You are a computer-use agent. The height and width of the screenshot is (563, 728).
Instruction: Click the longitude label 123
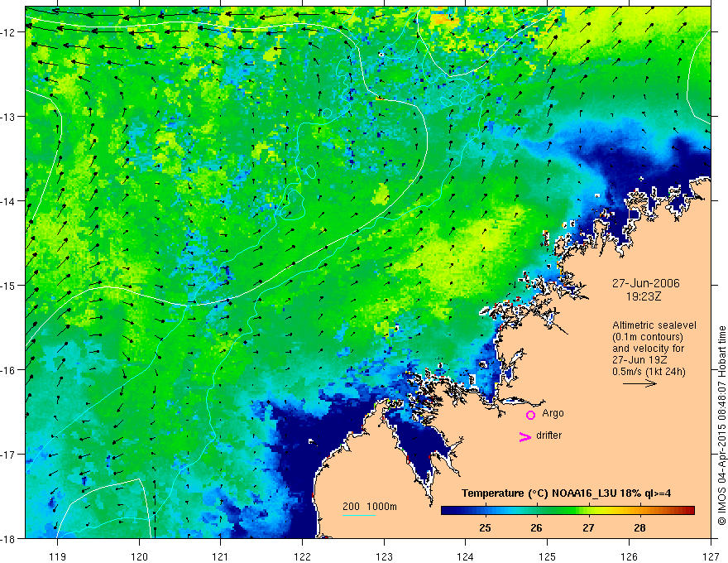(384, 556)
